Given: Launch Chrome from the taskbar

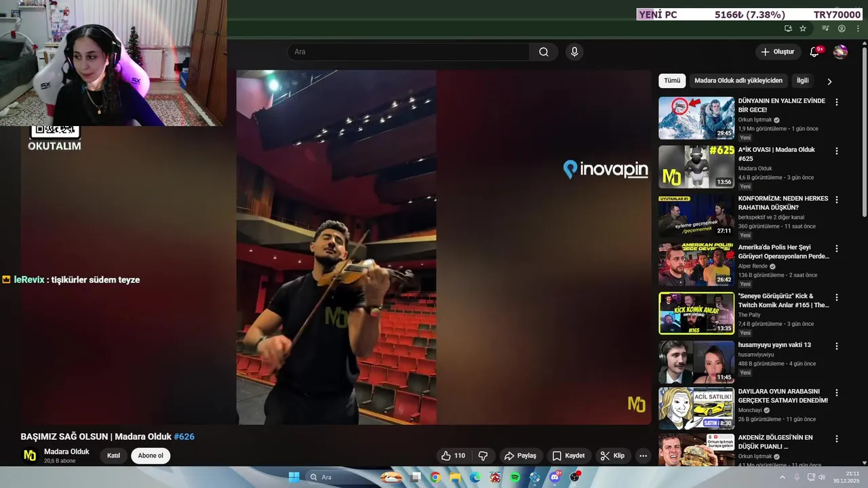Looking at the screenshot, I should point(435,477).
